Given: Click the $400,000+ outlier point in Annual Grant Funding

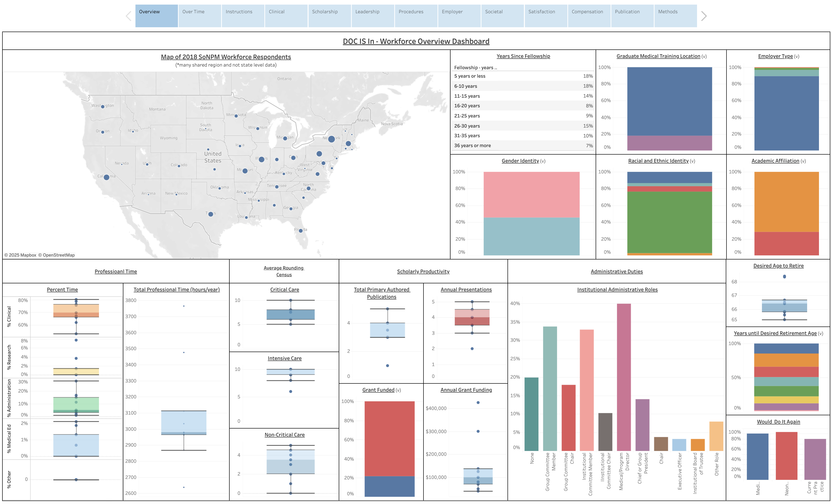Looking at the screenshot, I should 478,402.
